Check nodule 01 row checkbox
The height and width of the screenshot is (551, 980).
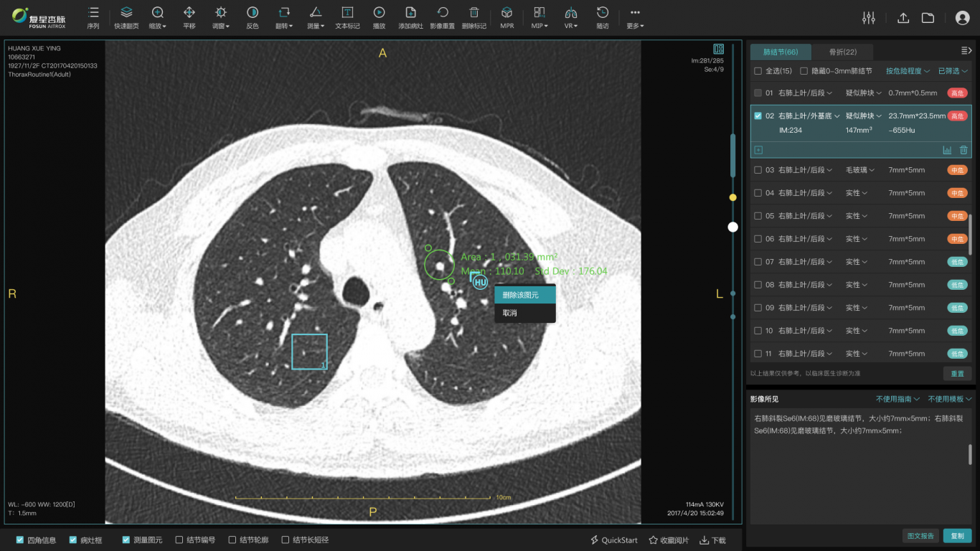(758, 93)
